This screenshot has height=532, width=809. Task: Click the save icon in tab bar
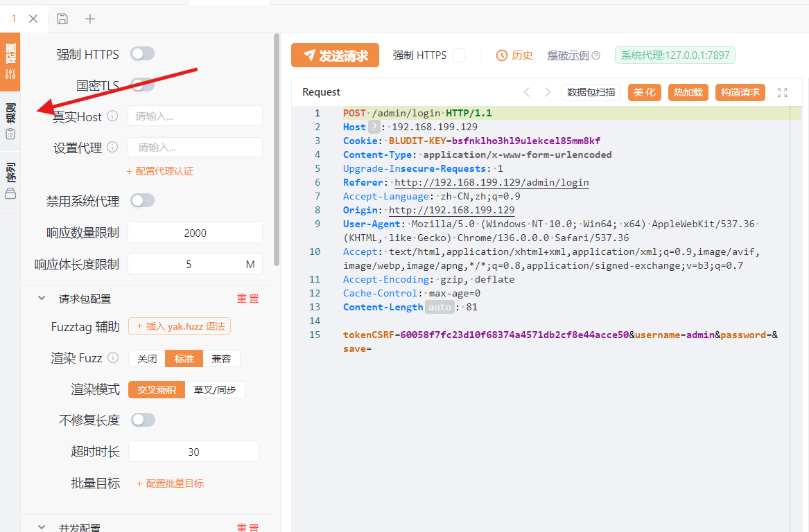[62, 19]
